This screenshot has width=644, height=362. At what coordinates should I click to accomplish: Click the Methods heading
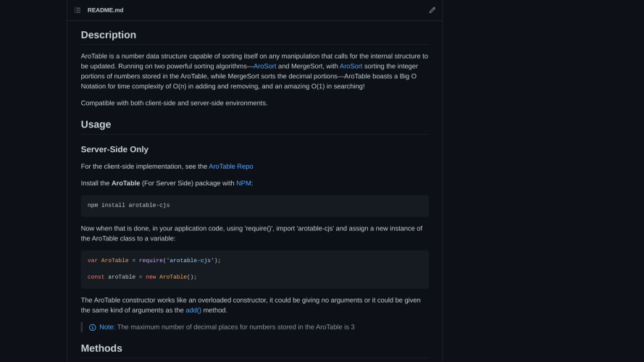[x=101, y=348]
